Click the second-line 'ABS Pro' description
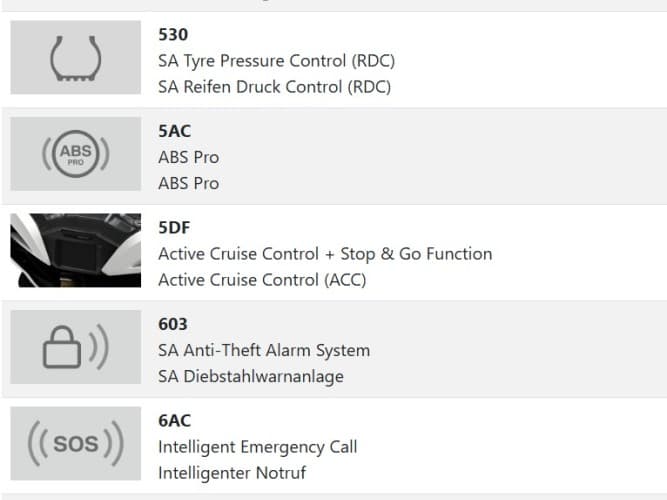 [188, 183]
